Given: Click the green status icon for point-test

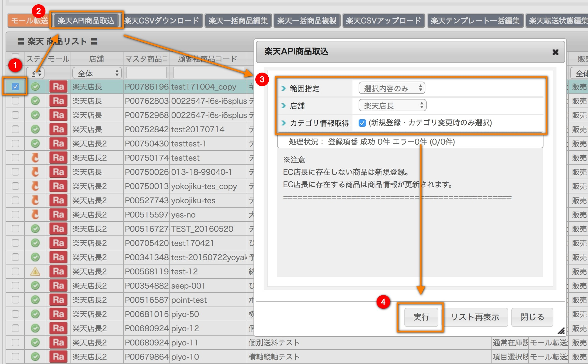Looking at the screenshot, I should [35, 300].
